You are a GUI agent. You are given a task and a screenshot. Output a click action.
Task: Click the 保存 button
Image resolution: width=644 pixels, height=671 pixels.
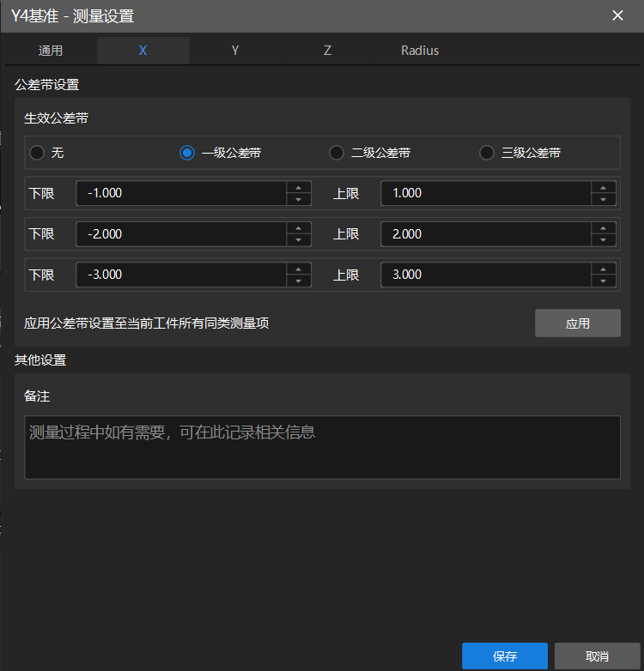505,656
